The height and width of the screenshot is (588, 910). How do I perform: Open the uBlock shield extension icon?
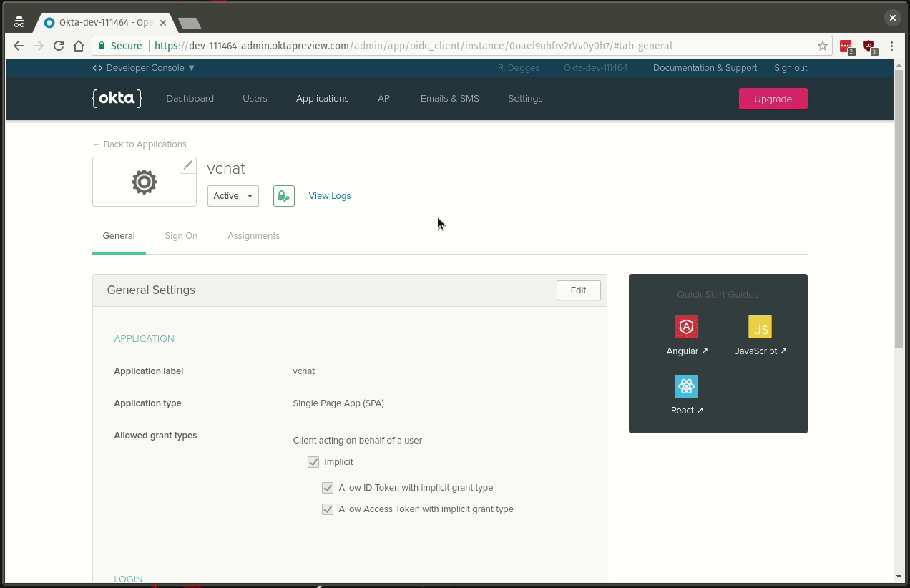(x=869, y=46)
